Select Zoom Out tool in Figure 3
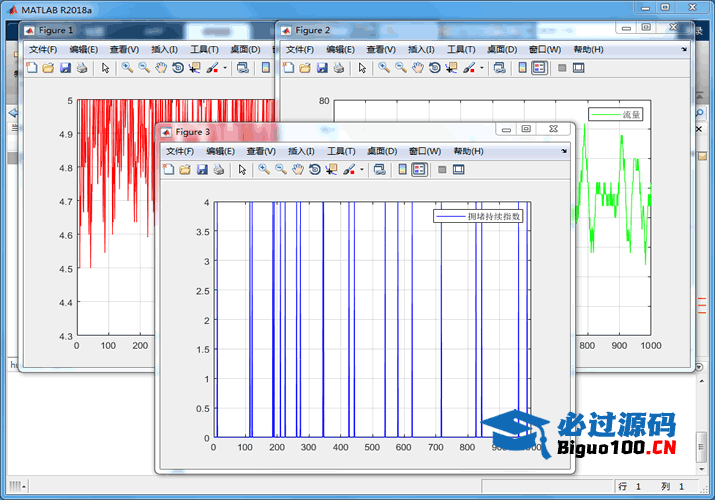 [x=281, y=170]
